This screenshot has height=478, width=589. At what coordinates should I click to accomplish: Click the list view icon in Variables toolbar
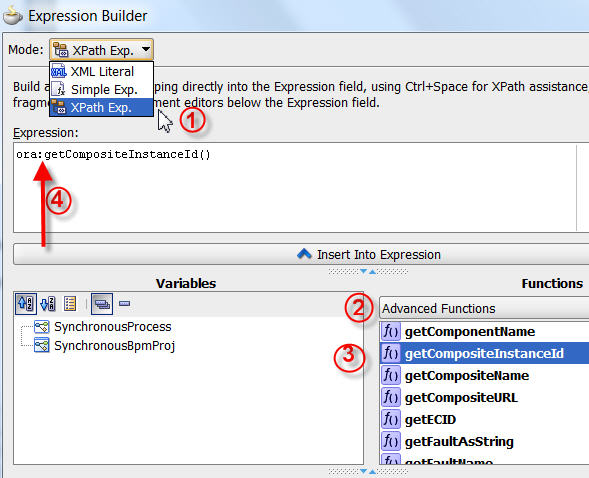click(x=70, y=303)
